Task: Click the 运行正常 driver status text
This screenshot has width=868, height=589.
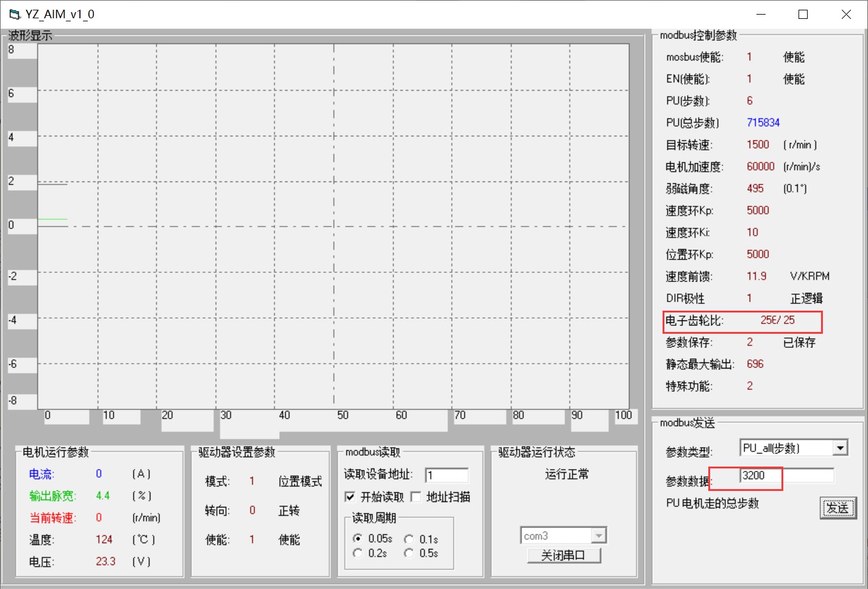Action: pyautogui.click(x=567, y=474)
